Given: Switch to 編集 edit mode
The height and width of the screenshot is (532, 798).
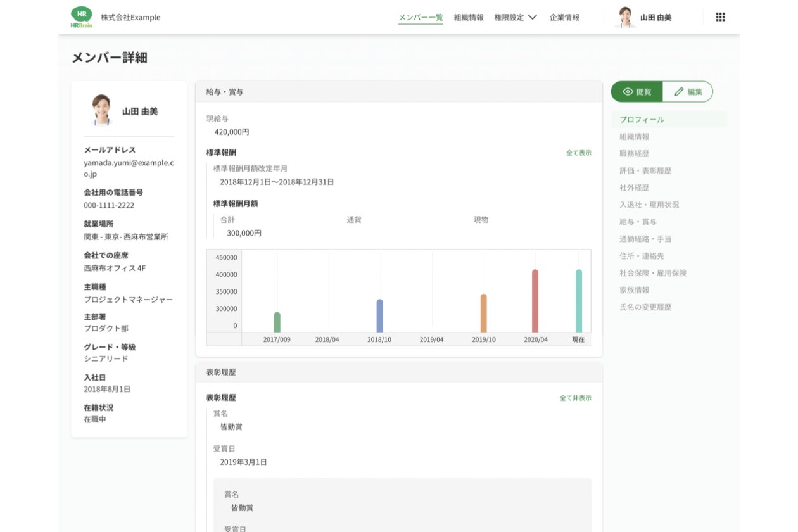Looking at the screenshot, I should 688,92.
